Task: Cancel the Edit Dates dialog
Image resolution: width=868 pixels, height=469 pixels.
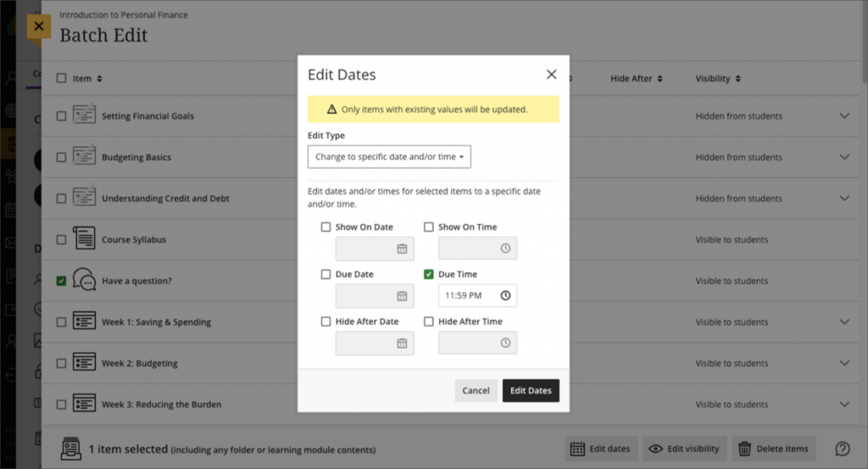Action: pos(476,390)
